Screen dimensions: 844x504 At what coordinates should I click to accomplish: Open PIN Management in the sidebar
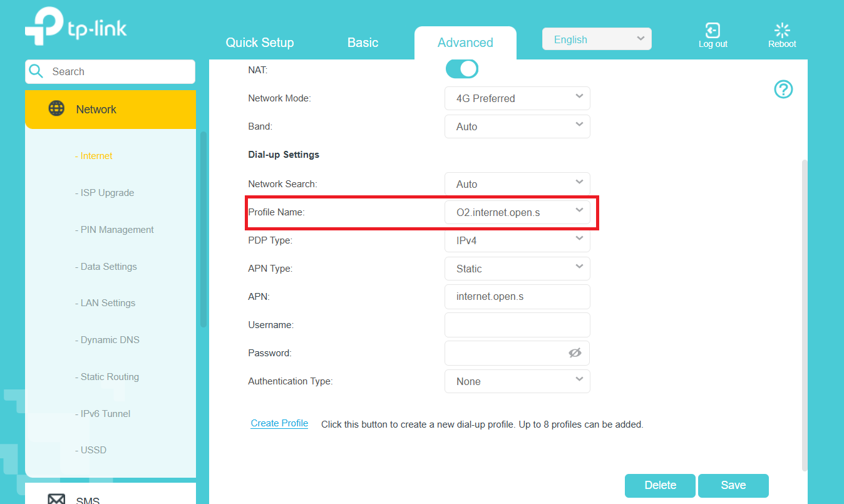pos(117,230)
